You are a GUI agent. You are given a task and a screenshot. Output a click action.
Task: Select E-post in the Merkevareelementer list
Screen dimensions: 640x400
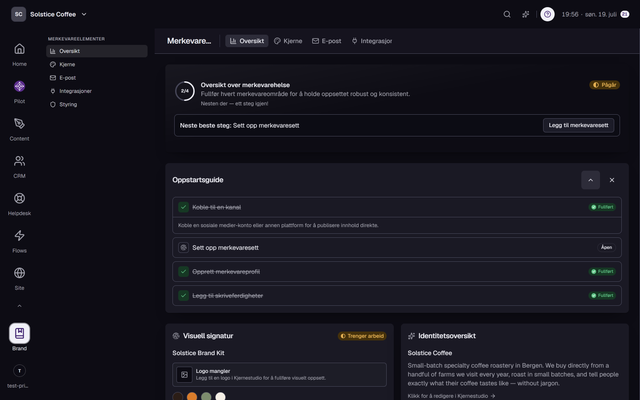(x=97, y=78)
